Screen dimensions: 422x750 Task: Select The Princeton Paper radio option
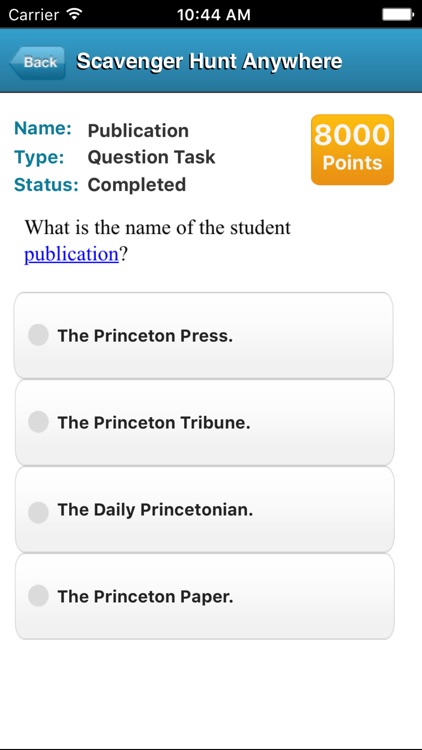(38, 596)
